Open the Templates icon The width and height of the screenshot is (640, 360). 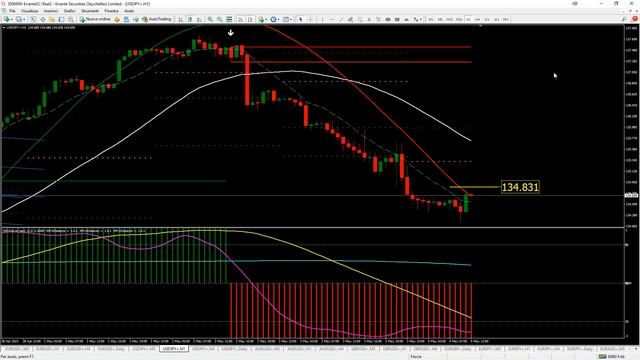(x=286, y=19)
